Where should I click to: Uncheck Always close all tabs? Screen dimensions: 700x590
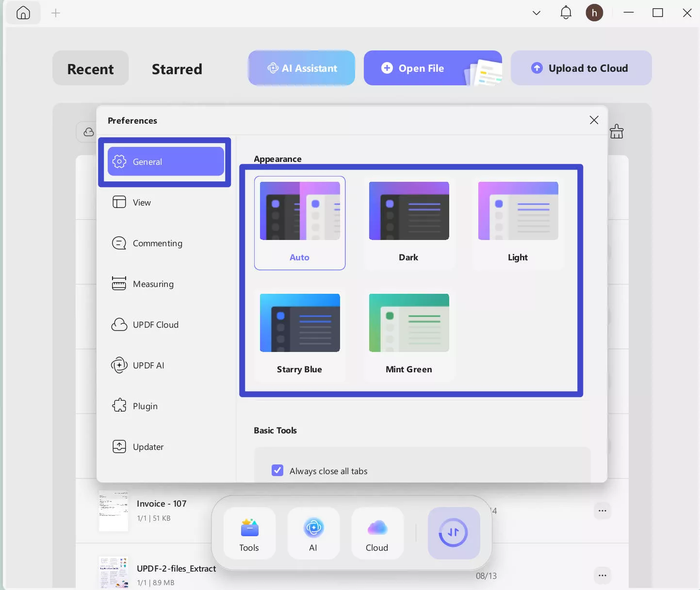pos(277,470)
